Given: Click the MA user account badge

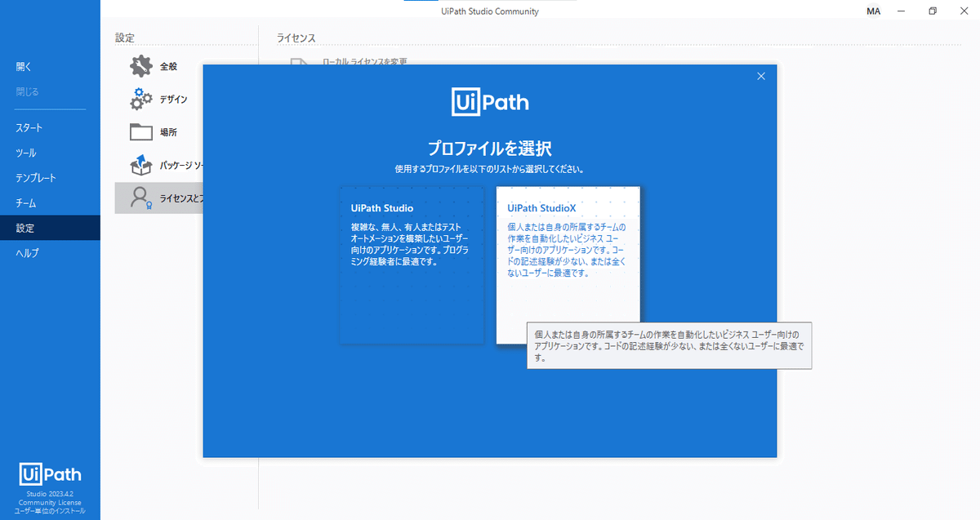Looking at the screenshot, I should pos(873,11).
